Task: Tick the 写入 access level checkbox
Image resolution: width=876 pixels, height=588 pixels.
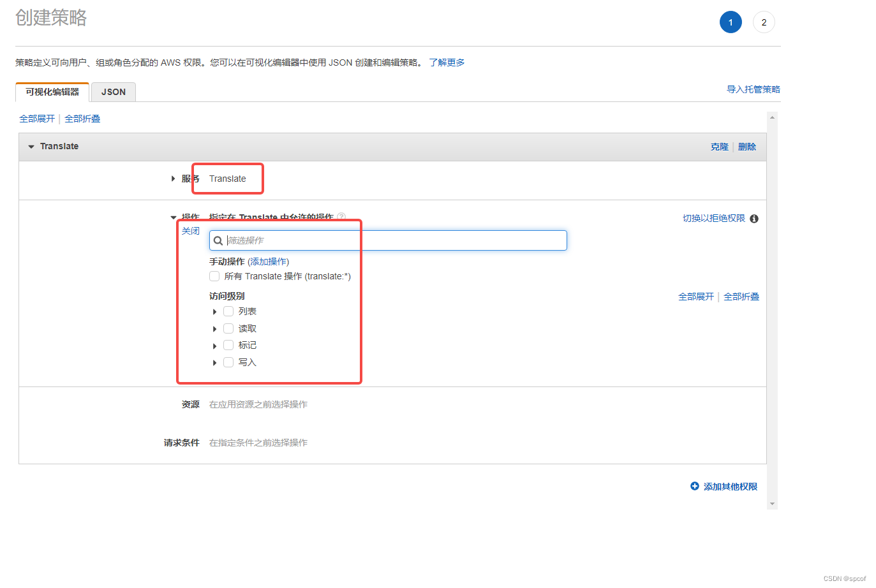Action: [x=228, y=362]
